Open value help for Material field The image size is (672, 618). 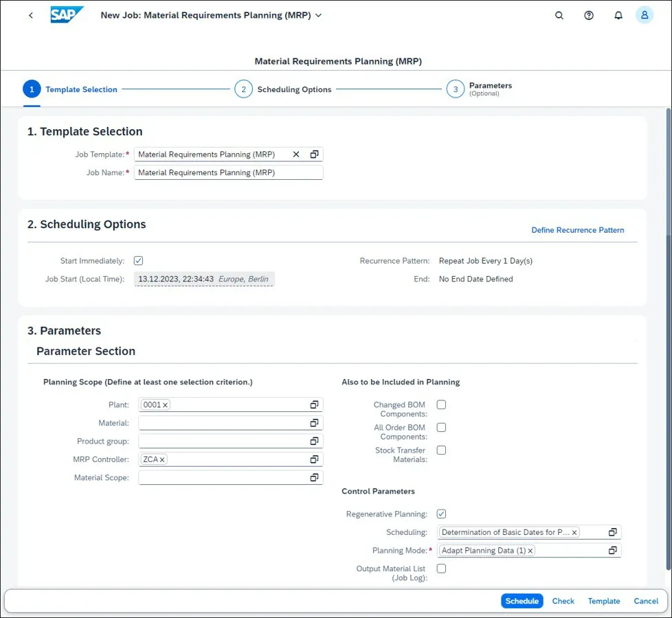314,423
